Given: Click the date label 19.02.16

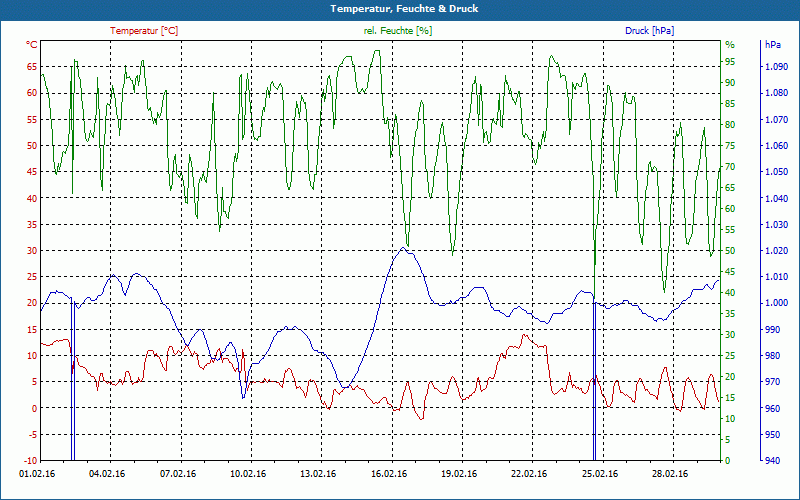Looking at the screenshot, I should tap(460, 474).
